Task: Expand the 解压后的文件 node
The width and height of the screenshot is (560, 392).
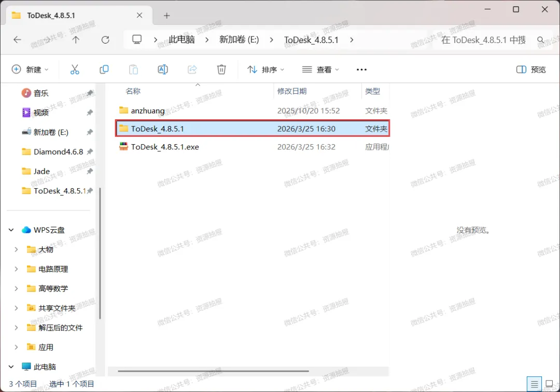Action: click(x=16, y=328)
